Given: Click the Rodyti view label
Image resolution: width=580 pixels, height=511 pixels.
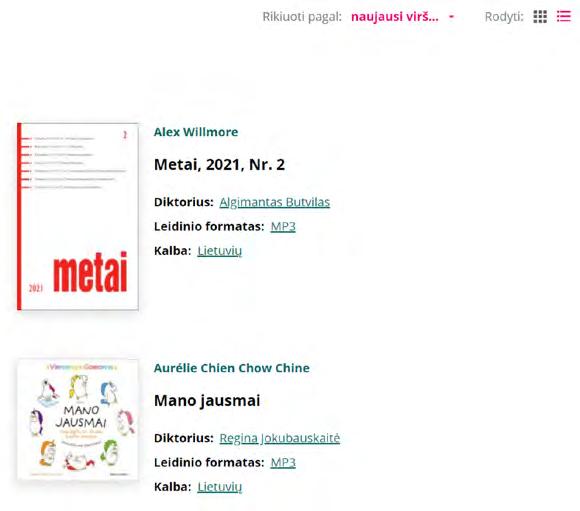Looking at the screenshot, I should pos(504,17).
